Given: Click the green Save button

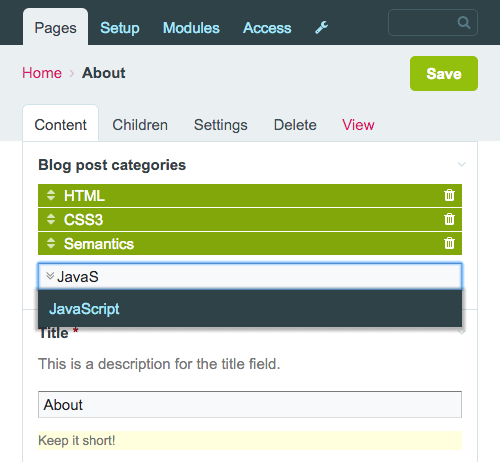Looking at the screenshot, I should tap(444, 73).
